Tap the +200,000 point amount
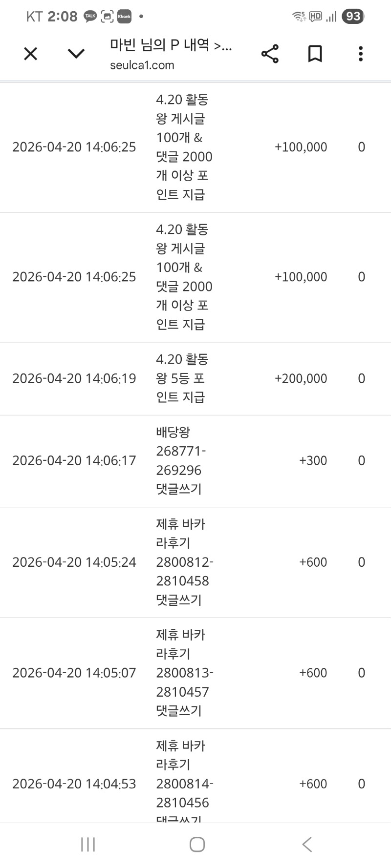Viewport: 391px width, 868px height. (301, 378)
